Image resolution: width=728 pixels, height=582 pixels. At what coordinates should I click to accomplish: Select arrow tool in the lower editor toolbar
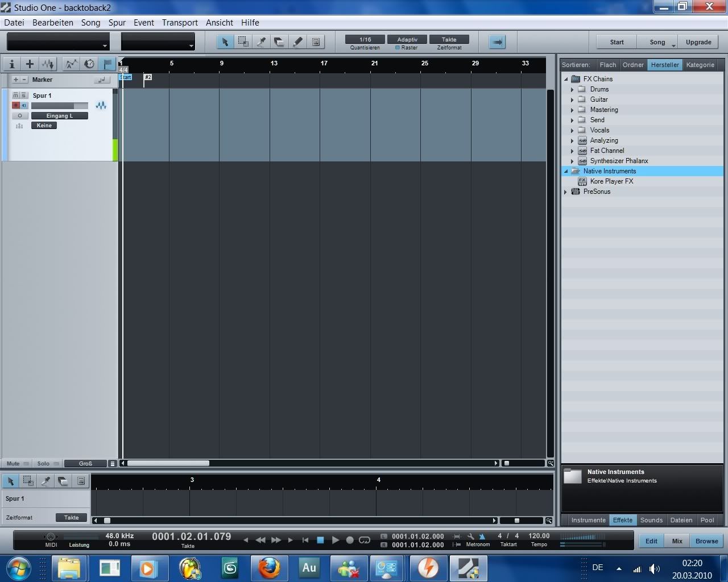tap(10, 481)
